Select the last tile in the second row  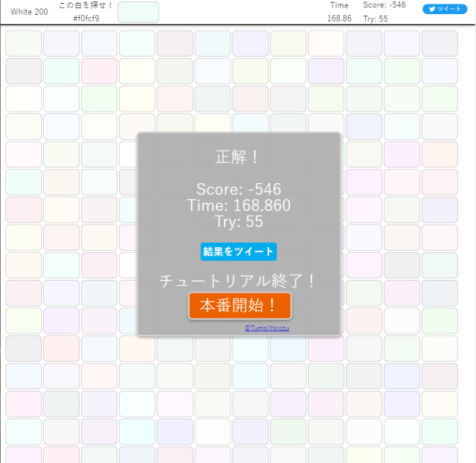(x=440, y=71)
